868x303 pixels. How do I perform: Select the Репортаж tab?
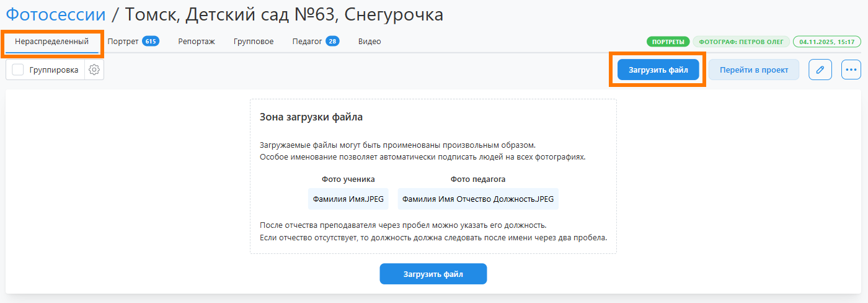[x=197, y=42]
